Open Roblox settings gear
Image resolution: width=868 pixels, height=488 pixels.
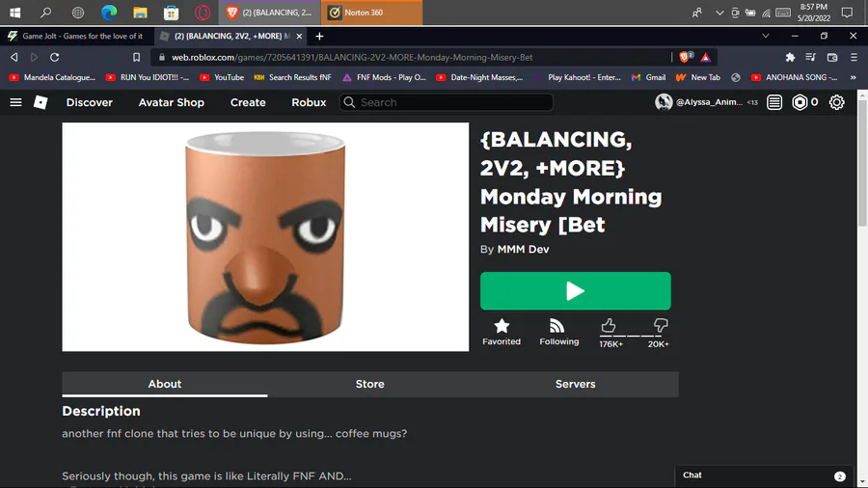point(836,102)
